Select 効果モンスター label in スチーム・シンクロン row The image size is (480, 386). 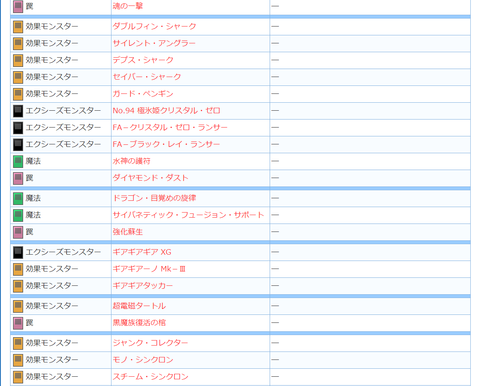52,376
